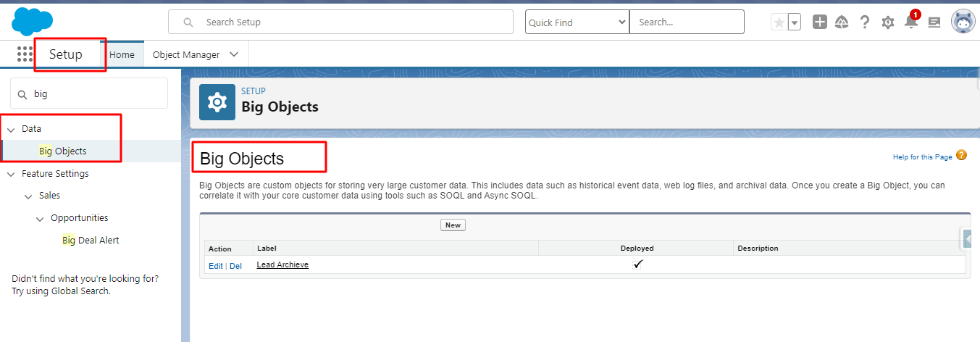Open the Lead Archieve label link
980x342 pixels.
pos(282,265)
